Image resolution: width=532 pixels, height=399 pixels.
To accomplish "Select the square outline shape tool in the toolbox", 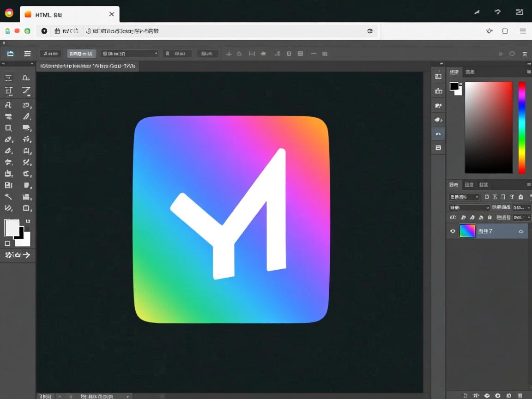I will tap(8, 128).
